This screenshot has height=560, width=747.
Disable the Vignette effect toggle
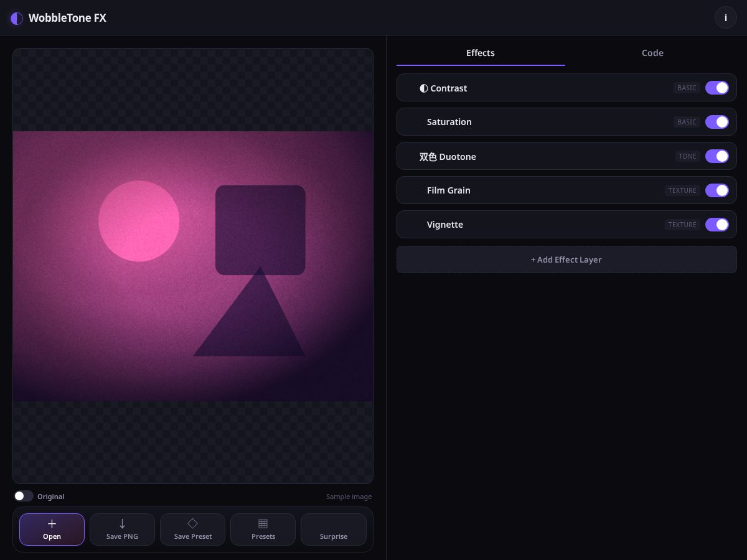[717, 225]
